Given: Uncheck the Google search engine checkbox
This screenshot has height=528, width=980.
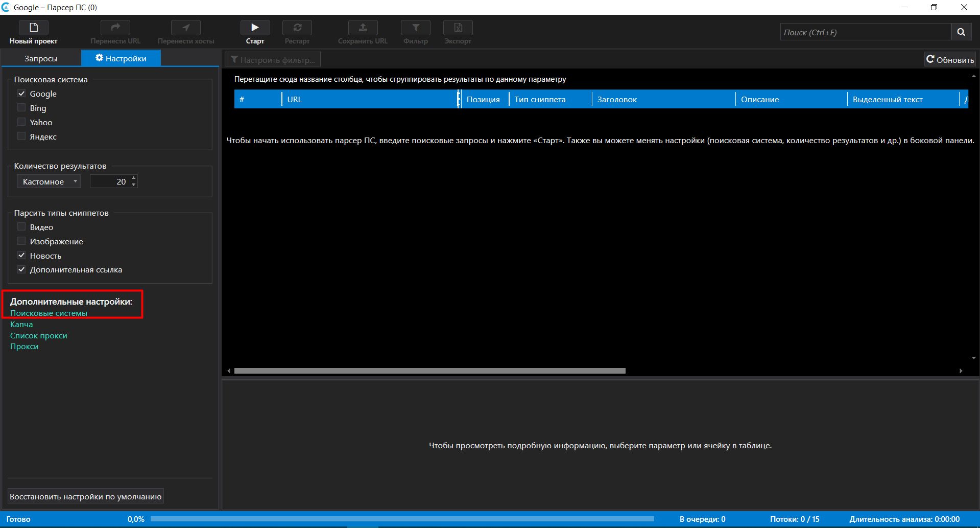Looking at the screenshot, I should [21, 94].
